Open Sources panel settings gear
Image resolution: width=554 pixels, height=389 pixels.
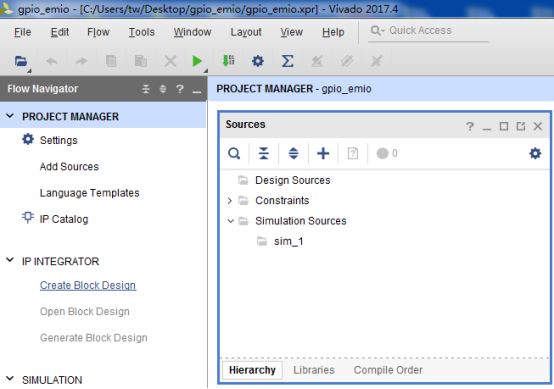point(535,153)
